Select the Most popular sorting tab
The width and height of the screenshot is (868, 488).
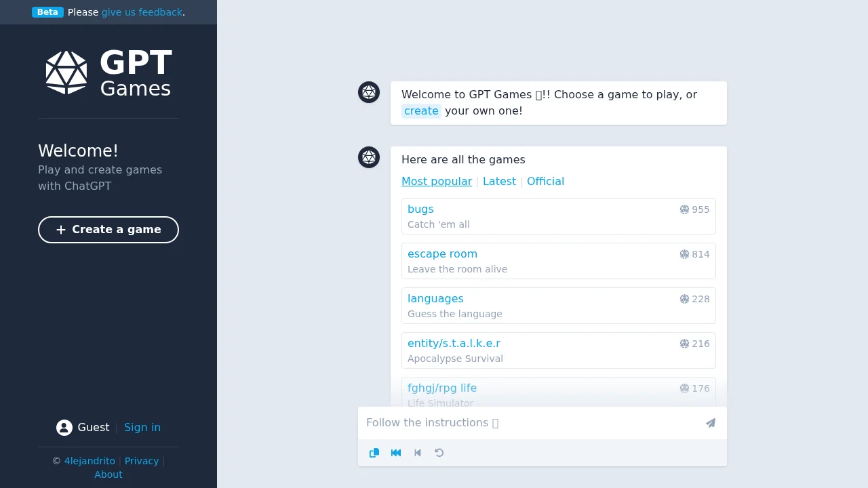(x=437, y=181)
